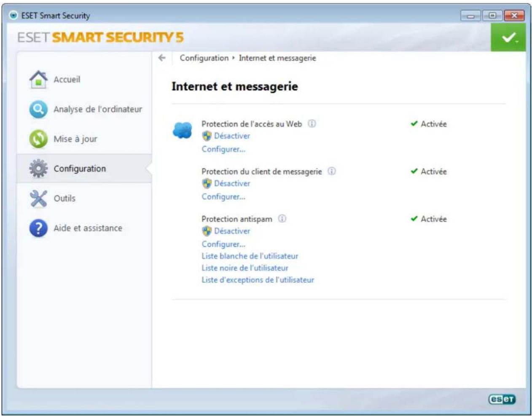This screenshot has height=416, width=532.
Task: Open Aide et assistance section
Action: pos(88,228)
